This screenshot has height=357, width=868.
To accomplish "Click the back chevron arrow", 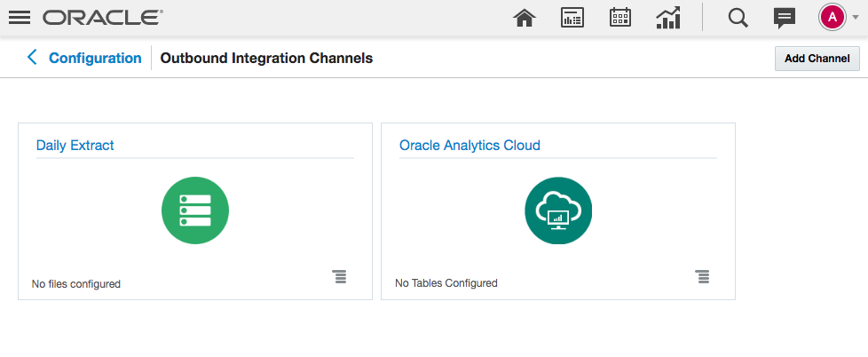I will tap(33, 59).
